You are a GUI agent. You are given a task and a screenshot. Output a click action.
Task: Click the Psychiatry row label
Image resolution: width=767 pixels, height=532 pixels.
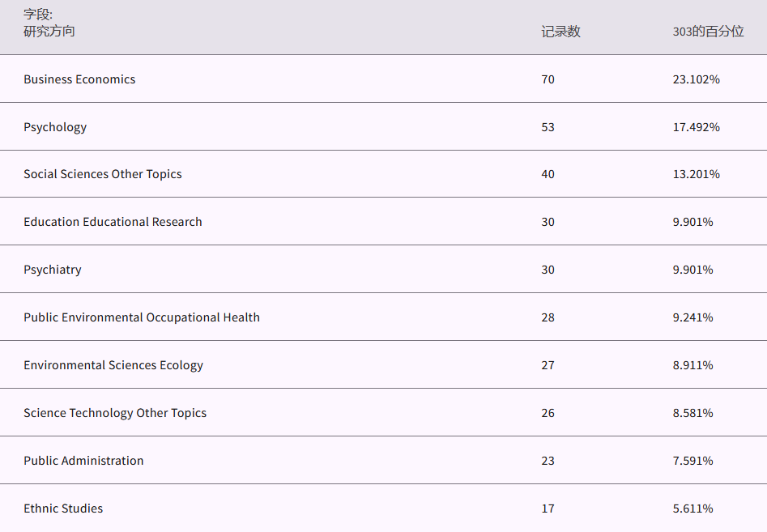53,270
